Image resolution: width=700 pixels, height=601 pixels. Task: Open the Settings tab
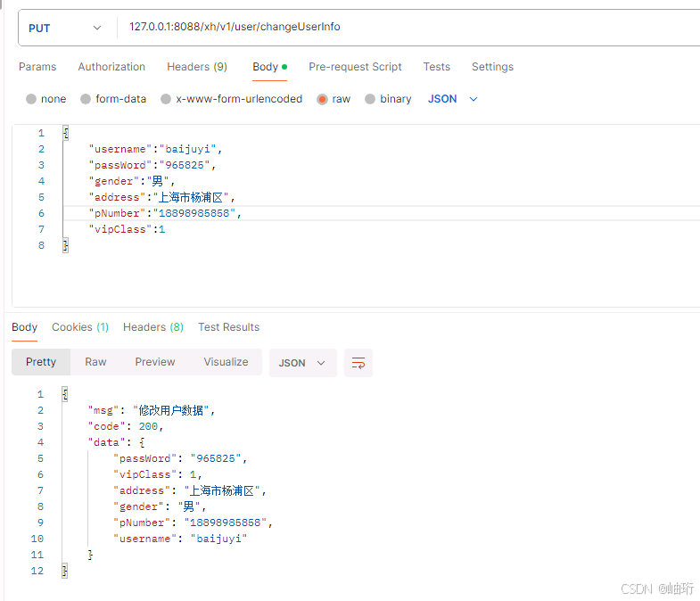click(x=492, y=67)
